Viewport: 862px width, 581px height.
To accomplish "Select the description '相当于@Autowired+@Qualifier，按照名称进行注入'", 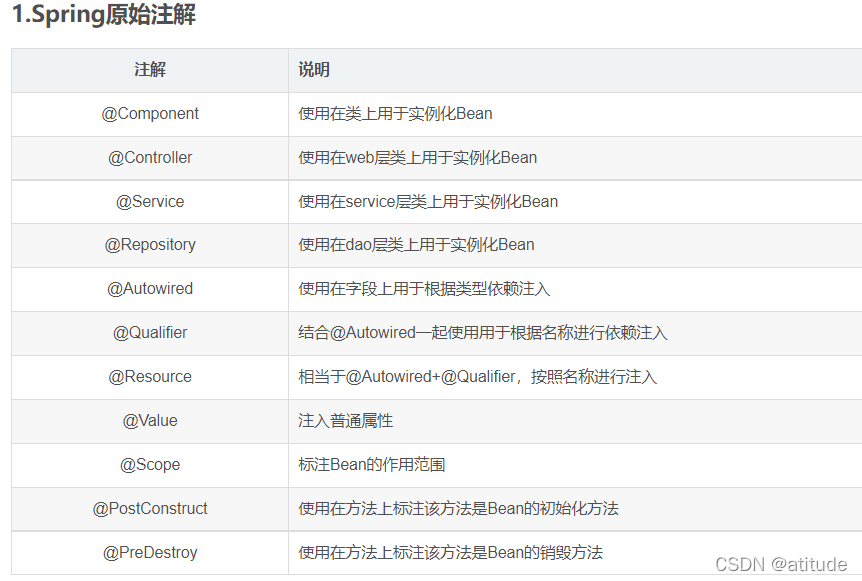I will click(478, 377).
